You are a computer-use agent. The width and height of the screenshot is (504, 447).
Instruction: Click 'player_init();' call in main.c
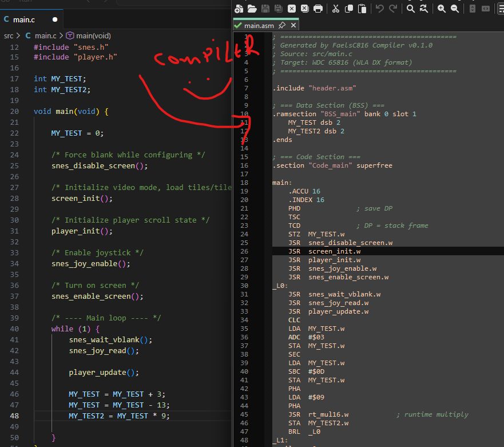tap(82, 231)
